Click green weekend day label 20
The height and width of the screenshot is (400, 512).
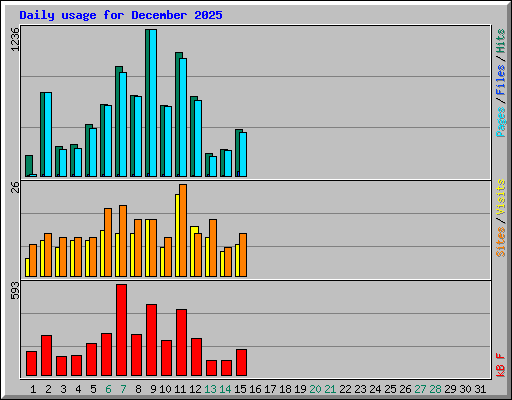pos(315,389)
